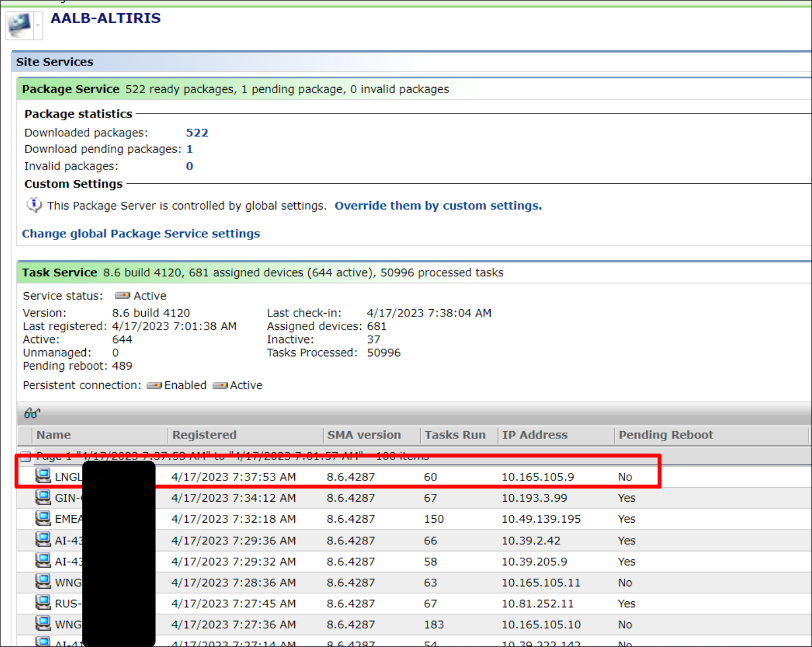Select computer icon of AI-43 row registered 7:29:32 AM
The image size is (812, 647).
pos(43,561)
